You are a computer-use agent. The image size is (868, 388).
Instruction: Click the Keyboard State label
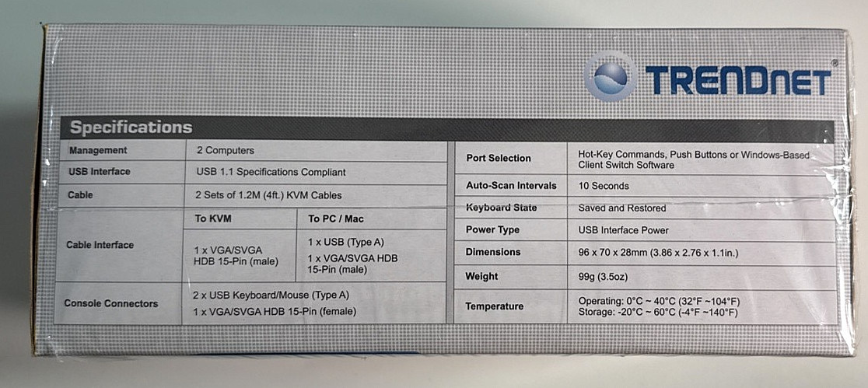pos(502,208)
